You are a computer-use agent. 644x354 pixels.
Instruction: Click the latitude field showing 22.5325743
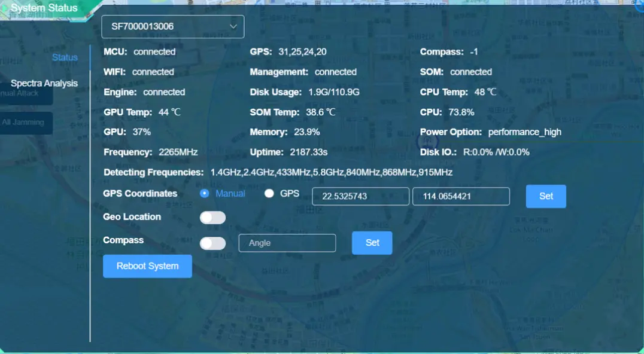coord(360,196)
